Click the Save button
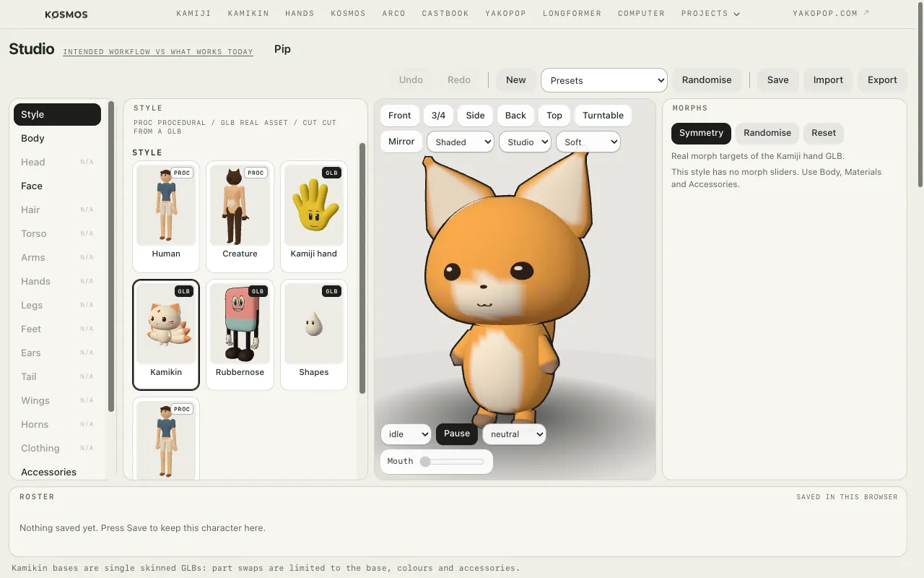924x578 pixels. [x=777, y=80]
